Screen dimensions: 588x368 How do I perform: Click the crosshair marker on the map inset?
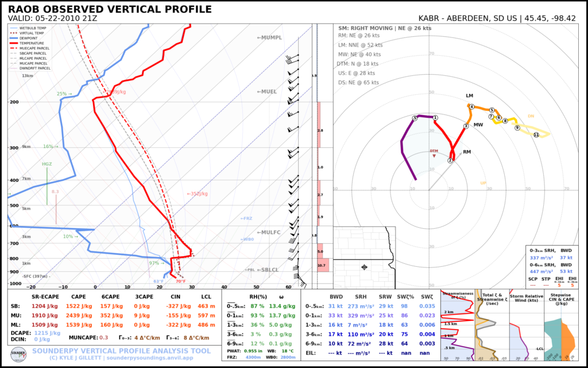coord(364,267)
